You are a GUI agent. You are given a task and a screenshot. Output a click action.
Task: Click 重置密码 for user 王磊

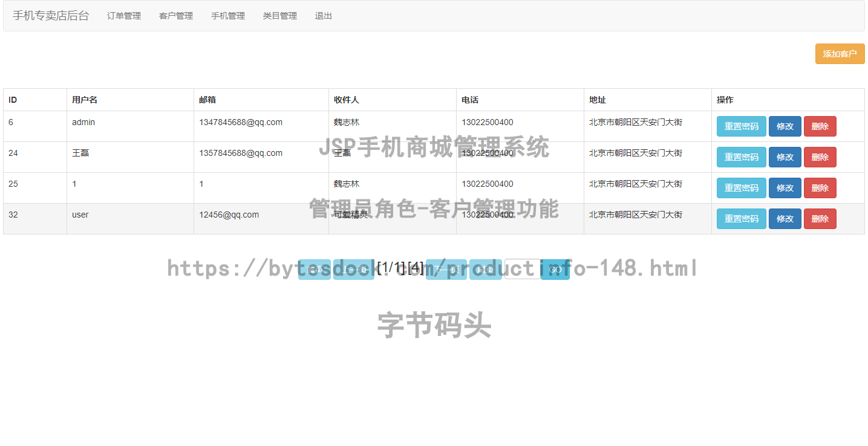tap(741, 157)
